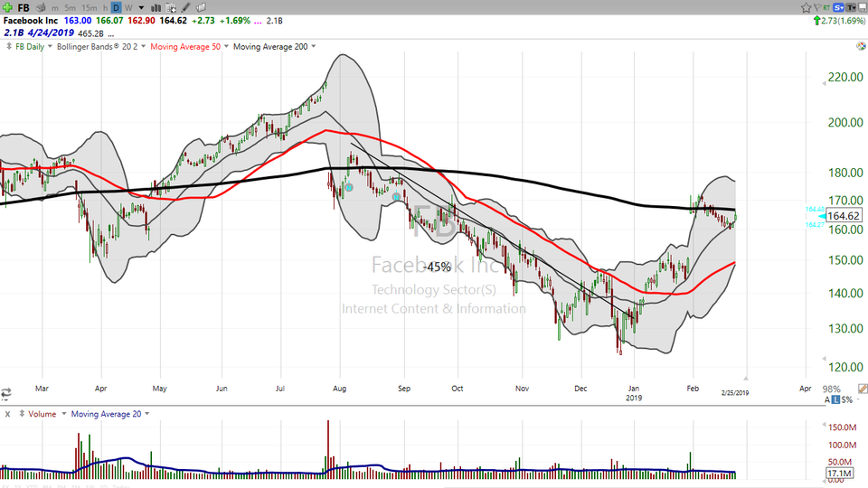
Task: Click the volume Moving Average 20 label
Action: click(x=106, y=414)
